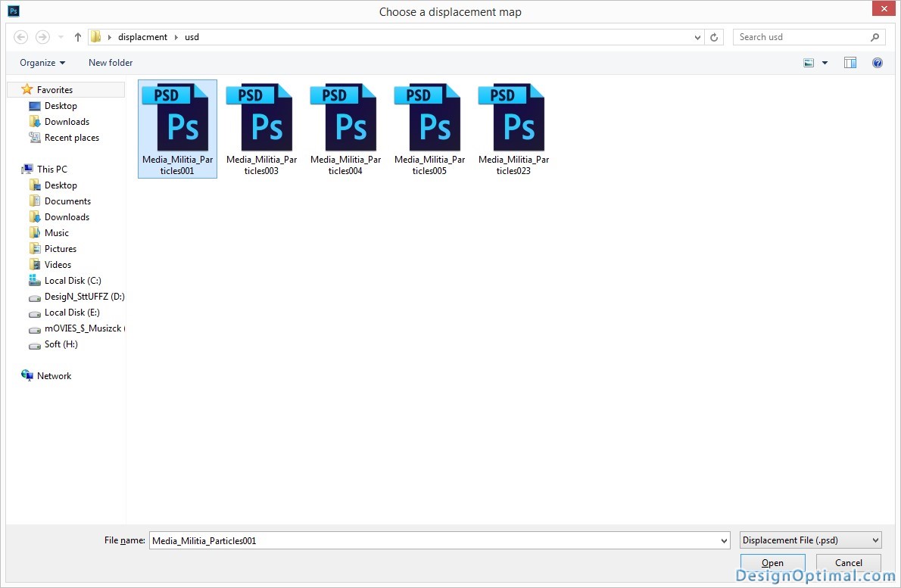Click the usd breadcrumb in address bar
This screenshot has height=588, width=901.
(192, 37)
